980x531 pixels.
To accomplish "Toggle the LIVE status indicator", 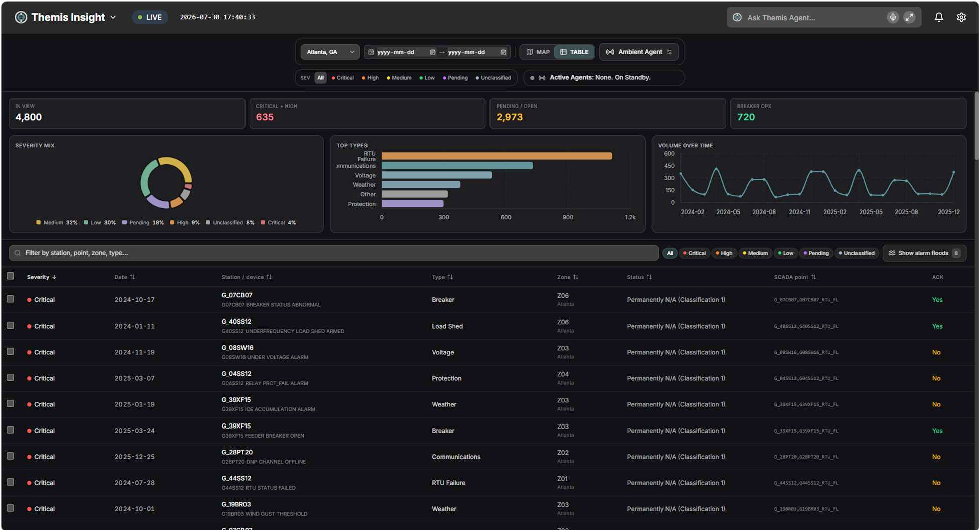I will 150,17.
